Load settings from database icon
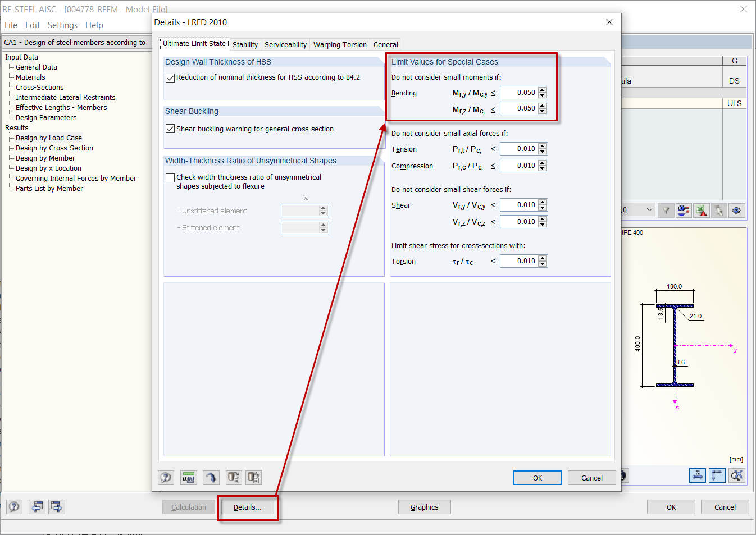 [253, 477]
